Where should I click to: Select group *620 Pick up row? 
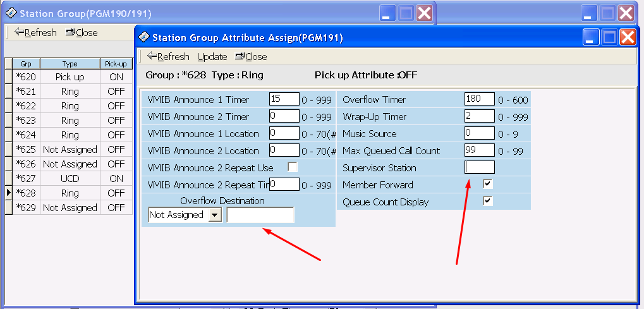(x=70, y=76)
